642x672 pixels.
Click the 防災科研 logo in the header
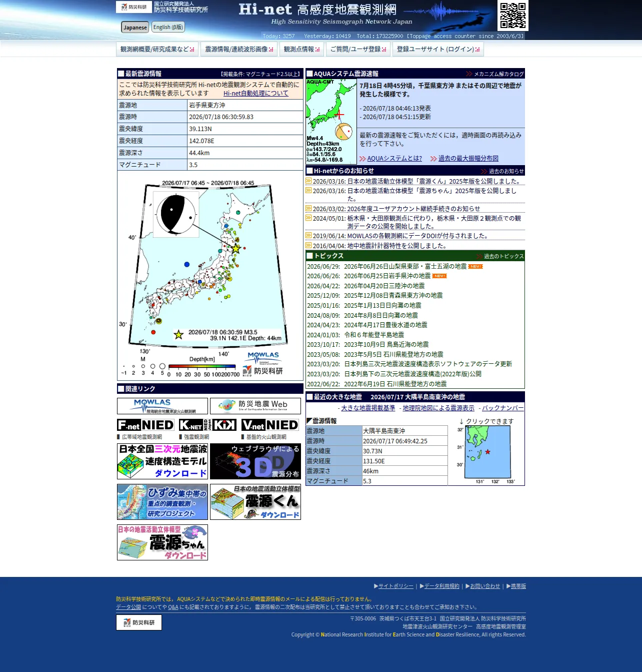[134, 7]
